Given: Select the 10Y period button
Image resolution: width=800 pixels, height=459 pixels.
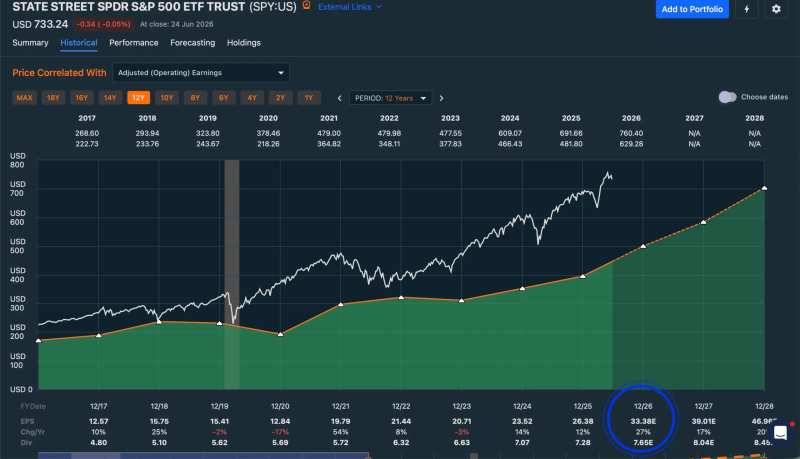Looking at the screenshot, I should pyautogui.click(x=167, y=98).
